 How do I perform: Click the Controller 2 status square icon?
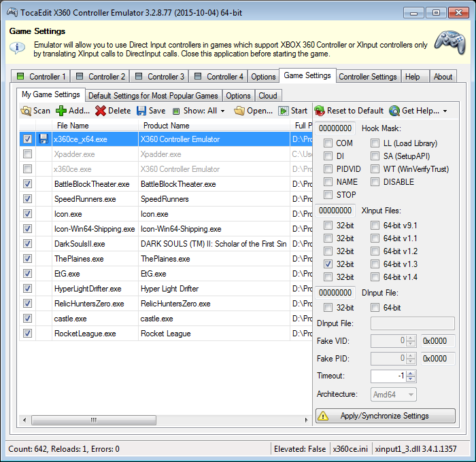tap(80, 76)
